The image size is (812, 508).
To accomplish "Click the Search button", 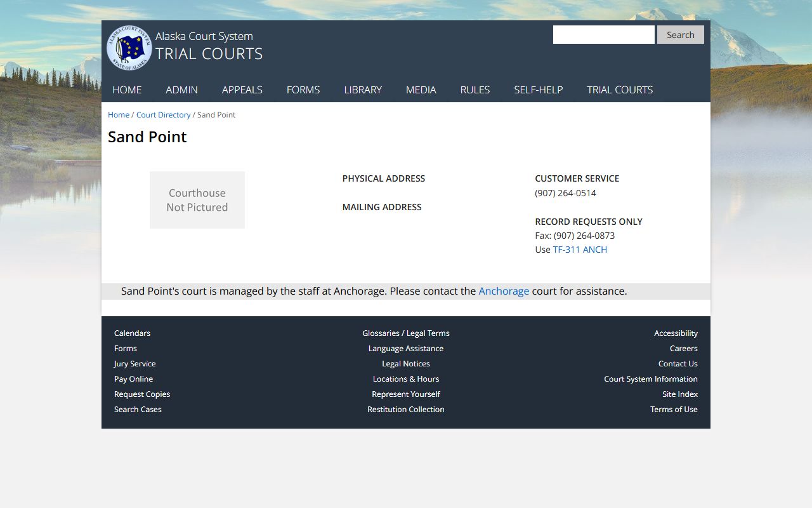I will (681, 35).
